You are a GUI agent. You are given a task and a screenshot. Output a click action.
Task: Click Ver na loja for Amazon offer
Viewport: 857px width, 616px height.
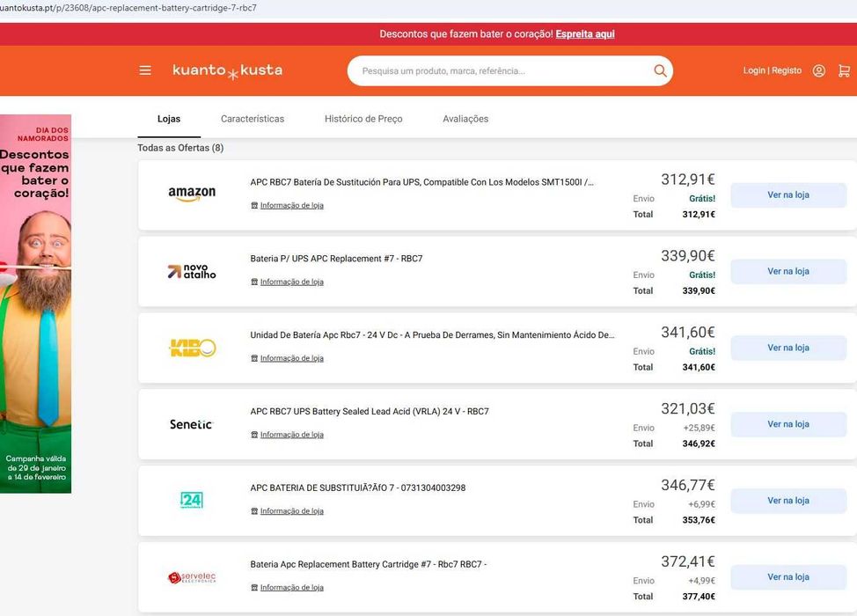[x=788, y=194]
